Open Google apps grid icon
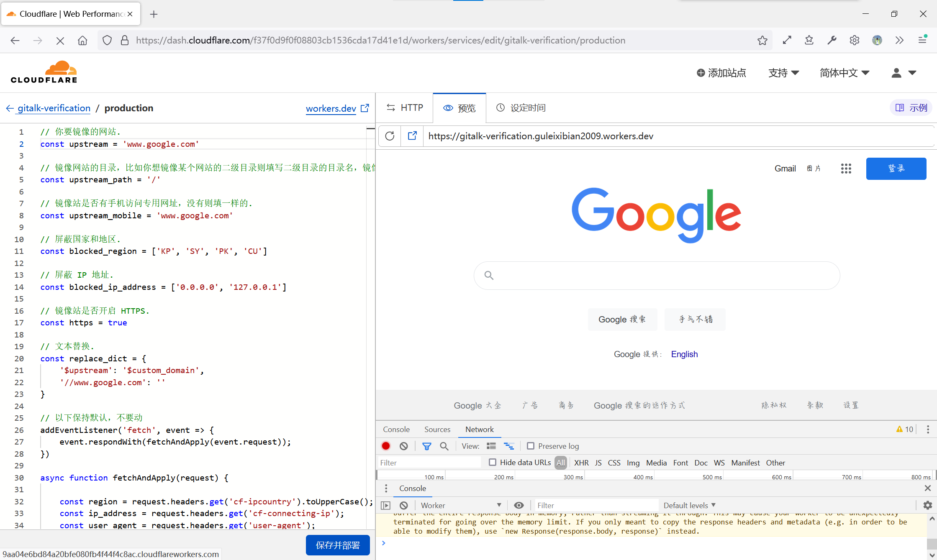 [x=846, y=169]
